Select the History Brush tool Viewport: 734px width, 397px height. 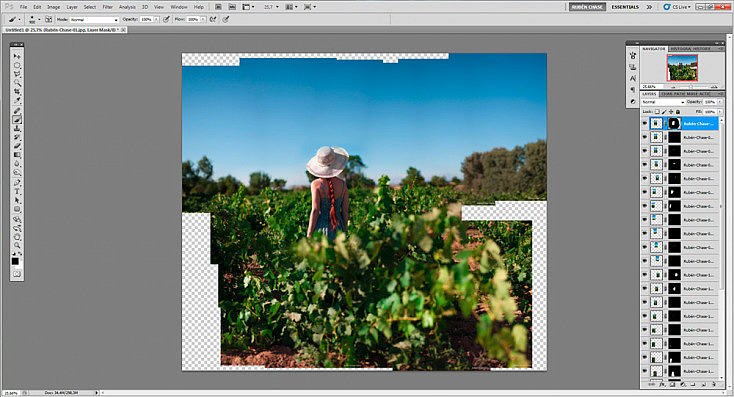tap(17, 138)
